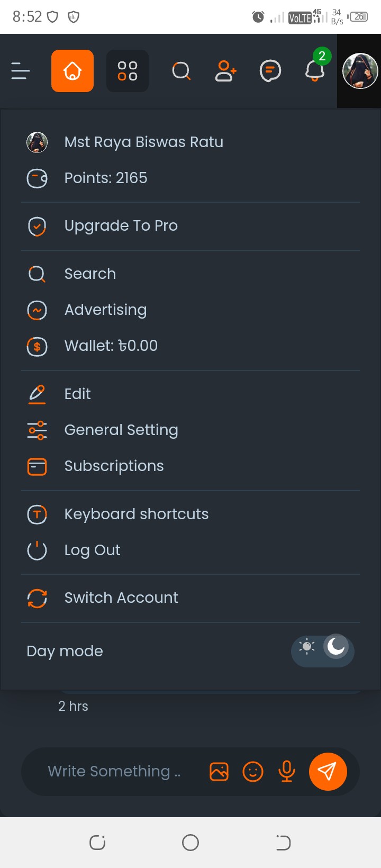This screenshot has width=381, height=868.
Task: Attach an image with the picture icon
Action: 219,772
